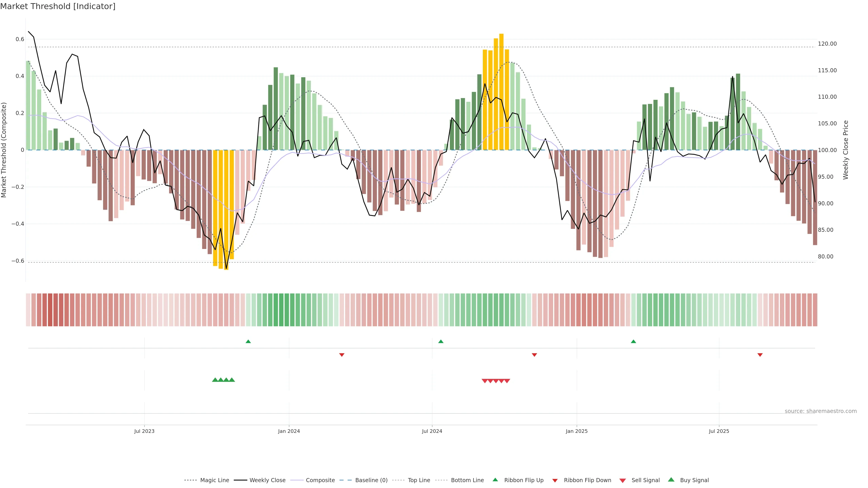The image size is (868, 488).
Task: Click green flip-up marker just after Jul 2024
Action: click(x=441, y=342)
